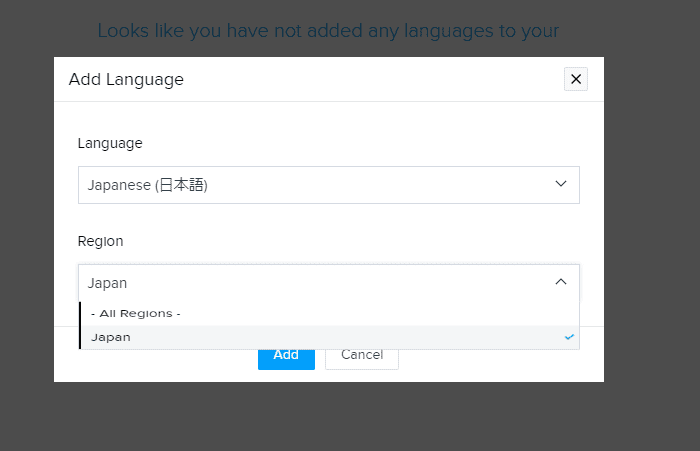The height and width of the screenshot is (451, 700).
Task: Click the Cancel button
Action: coord(362,359)
